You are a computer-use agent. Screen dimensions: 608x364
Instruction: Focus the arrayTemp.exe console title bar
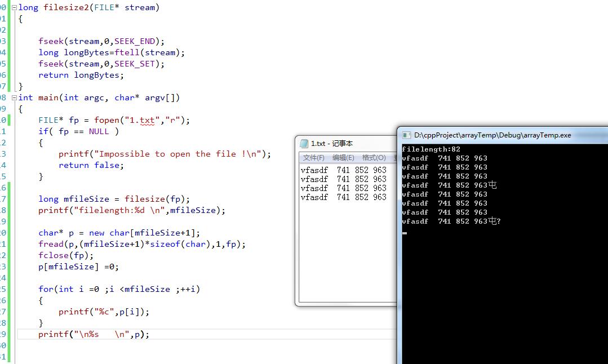coord(496,135)
